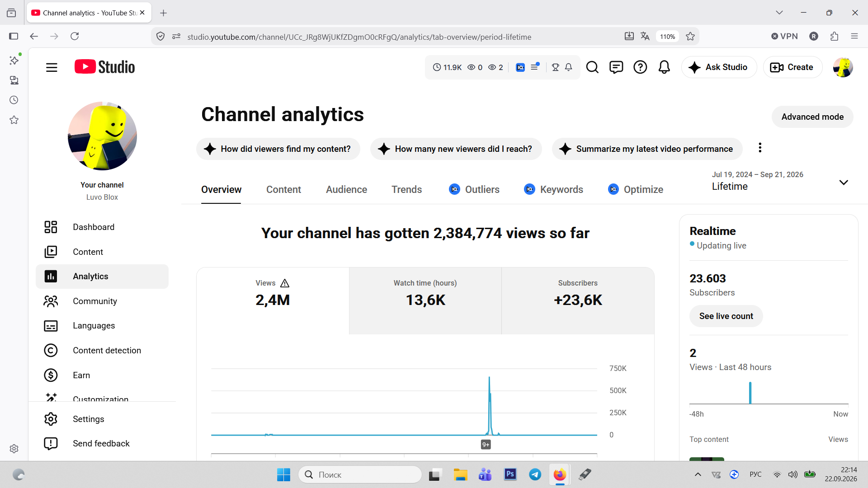
Task: Switch to the Trends tab
Action: 406,189
